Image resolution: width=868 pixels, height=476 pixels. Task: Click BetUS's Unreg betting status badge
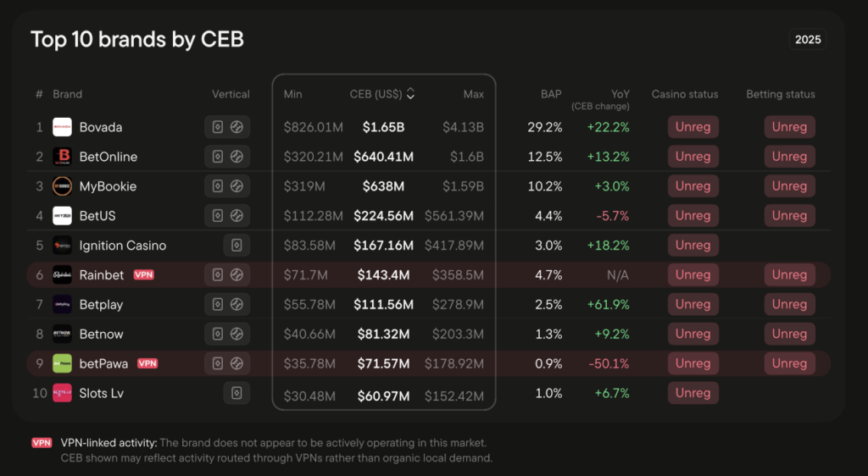pyautogui.click(x=789, y=216)
